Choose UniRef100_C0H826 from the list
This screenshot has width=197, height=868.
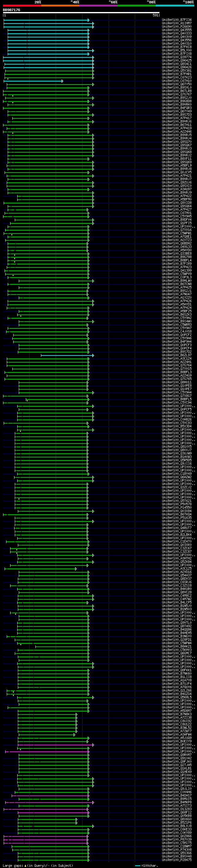coord(177,419)
